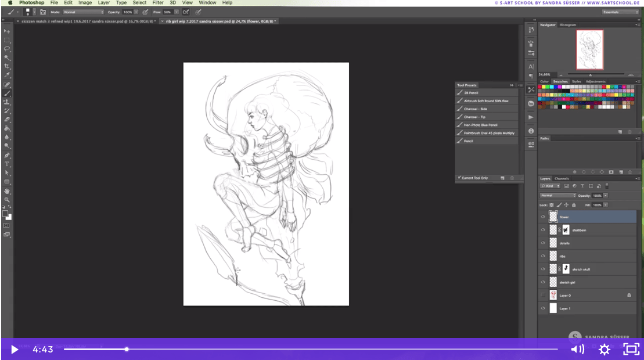
Task: Toggle the Current Tool Only checkbox
Action: (x=459, y=178)
